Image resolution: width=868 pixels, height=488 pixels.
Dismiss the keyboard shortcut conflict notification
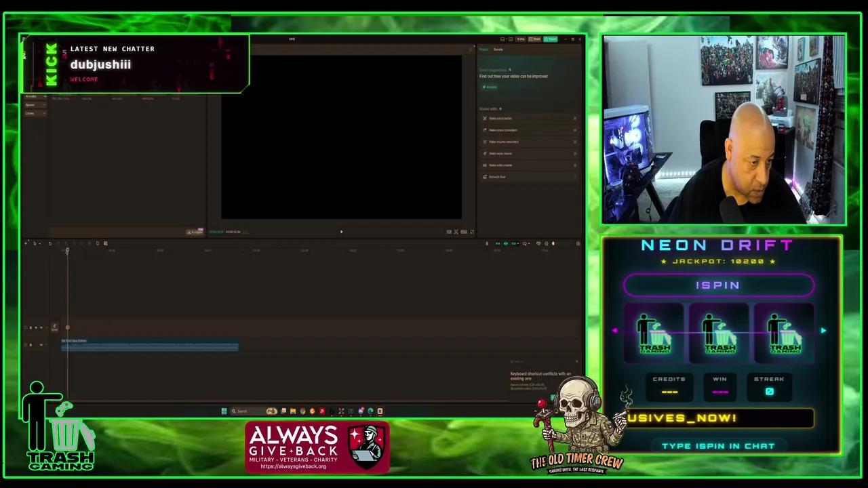pos(577,361)
